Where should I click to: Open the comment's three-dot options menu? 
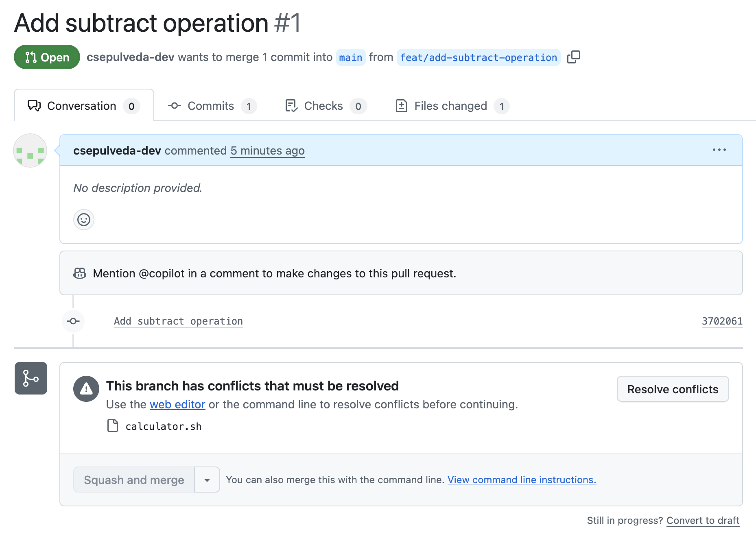pyautogui.click(x=719, y=150)
